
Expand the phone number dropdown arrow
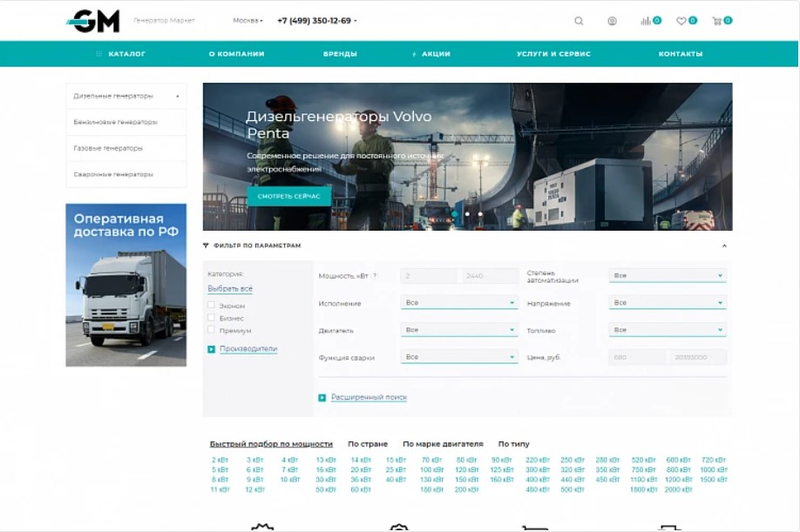(355, 21)
